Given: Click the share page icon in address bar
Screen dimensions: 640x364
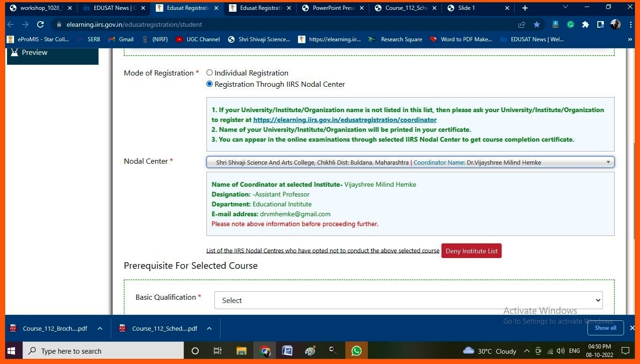Looking at the screenshot, I should click(522, 24).
